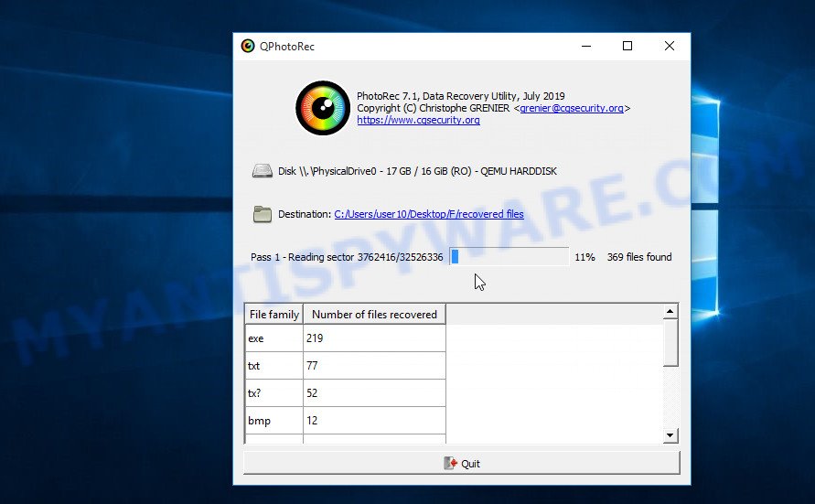Click the Pass 1 reading sector status text
This screenshot has width=815, height=504.
(347, 257)
